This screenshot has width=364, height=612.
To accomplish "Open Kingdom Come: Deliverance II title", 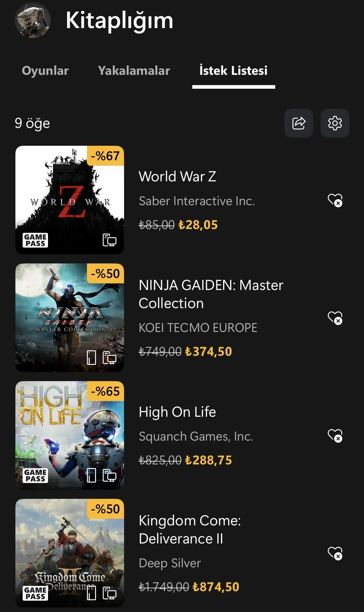I will (190, 530).
